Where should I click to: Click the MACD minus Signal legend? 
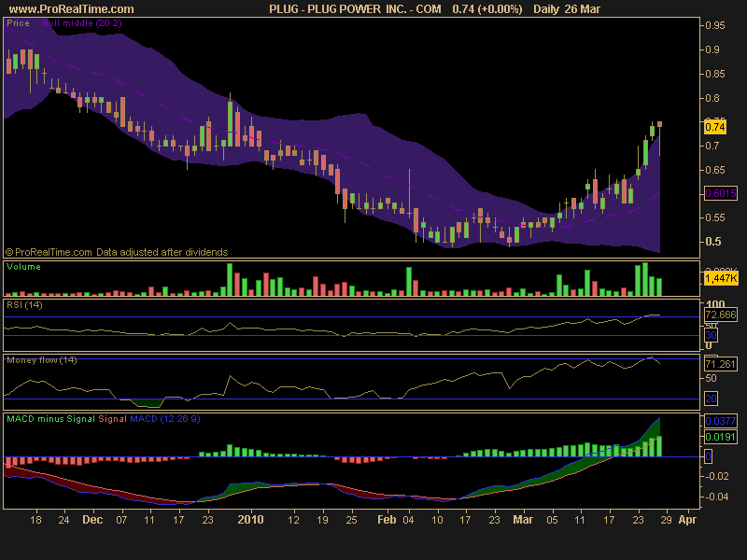[x=50, y=418]
